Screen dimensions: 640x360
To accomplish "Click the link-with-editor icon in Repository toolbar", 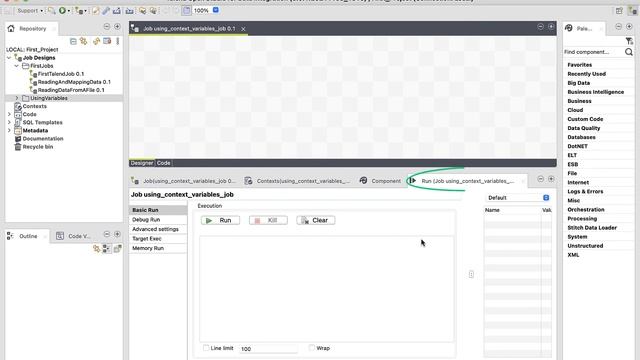I will 96,41.
